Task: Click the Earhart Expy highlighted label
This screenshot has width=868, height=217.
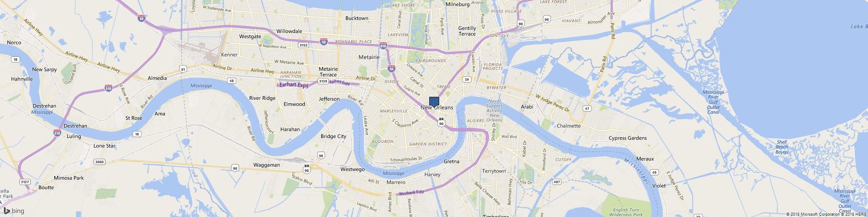Action: [x=293, y=85]
